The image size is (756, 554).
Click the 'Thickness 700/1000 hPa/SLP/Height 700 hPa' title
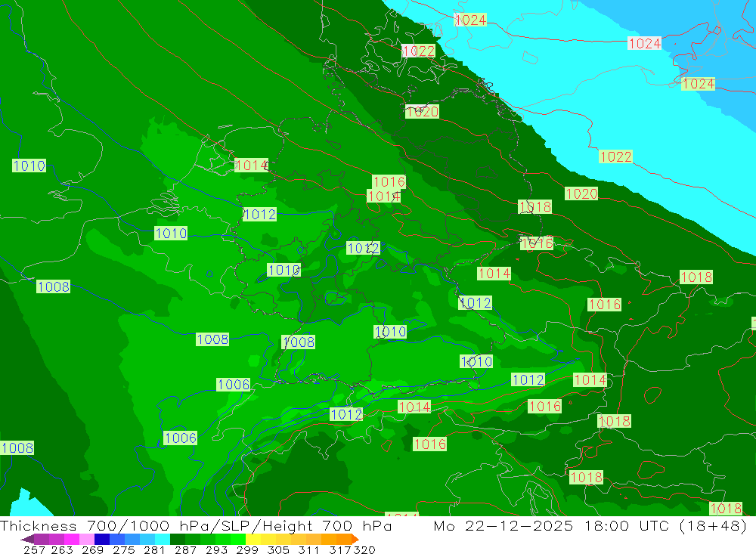196,525
